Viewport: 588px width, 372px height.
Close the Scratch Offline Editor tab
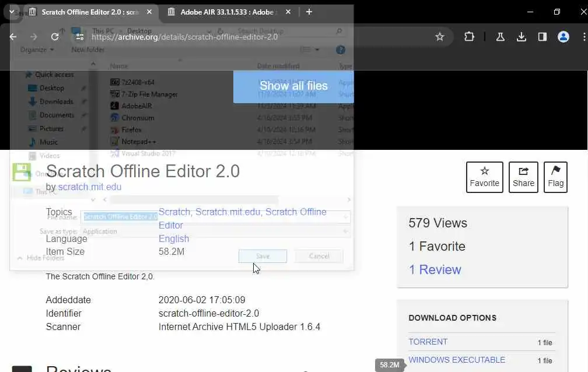point(149,12)
